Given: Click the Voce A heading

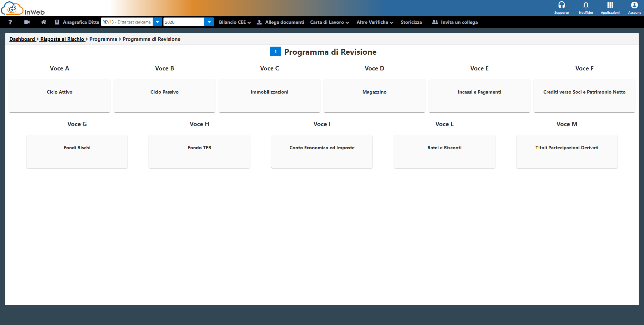Looking at the screenshot, I should [59, 68].
